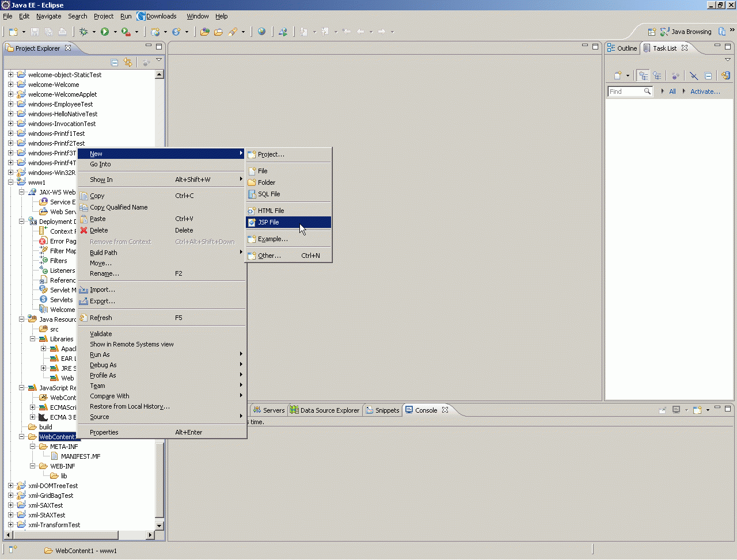Collapse the www1 project node

(x=10, y=182)
